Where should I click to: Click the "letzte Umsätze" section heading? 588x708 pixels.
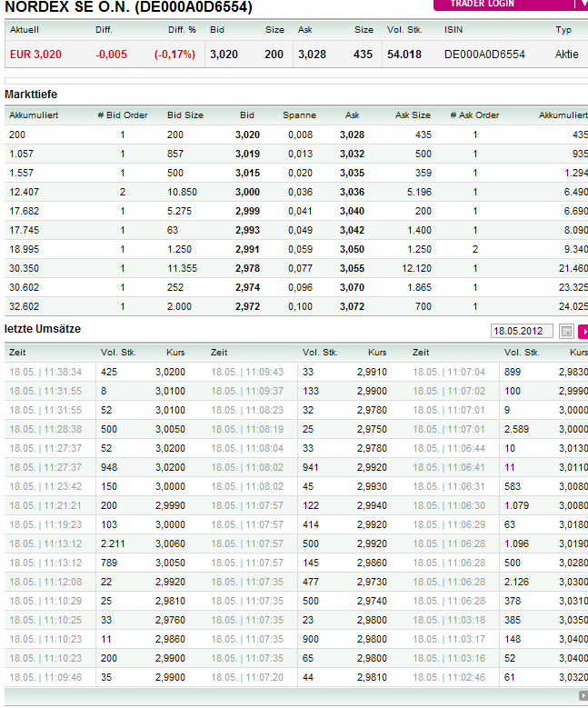pos(43,328)
